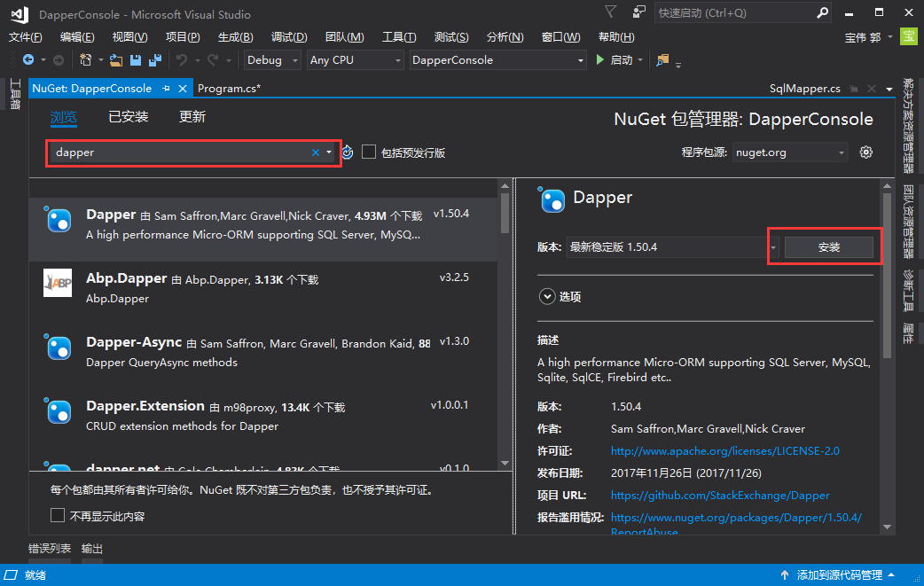
Task: Open the 工具箱 toolbox side panel
Action: 15,94
